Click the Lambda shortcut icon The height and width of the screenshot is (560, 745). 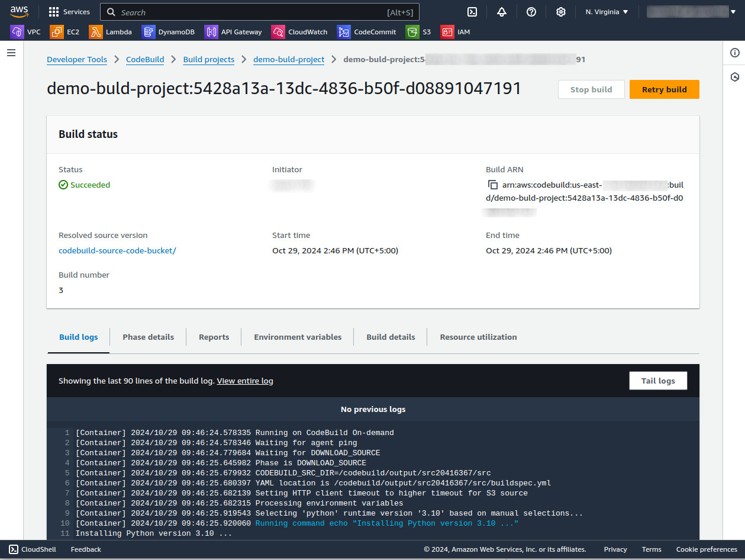(96, 32)
